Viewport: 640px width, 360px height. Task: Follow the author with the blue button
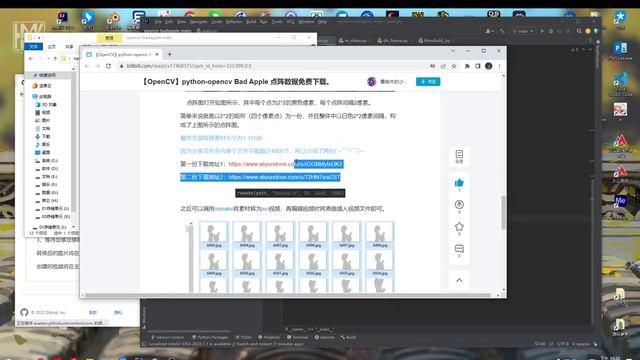point(428,82)
